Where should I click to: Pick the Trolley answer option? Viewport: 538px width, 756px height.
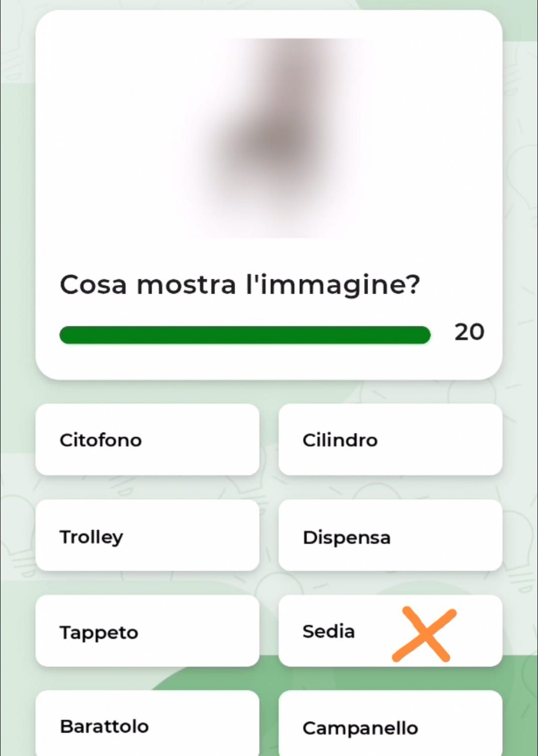(x=147, y=536)
